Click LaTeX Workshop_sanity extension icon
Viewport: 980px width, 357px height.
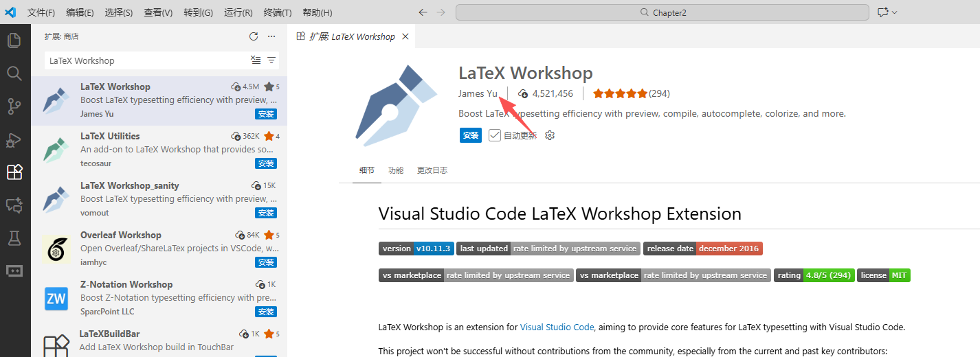pos(56,200)
